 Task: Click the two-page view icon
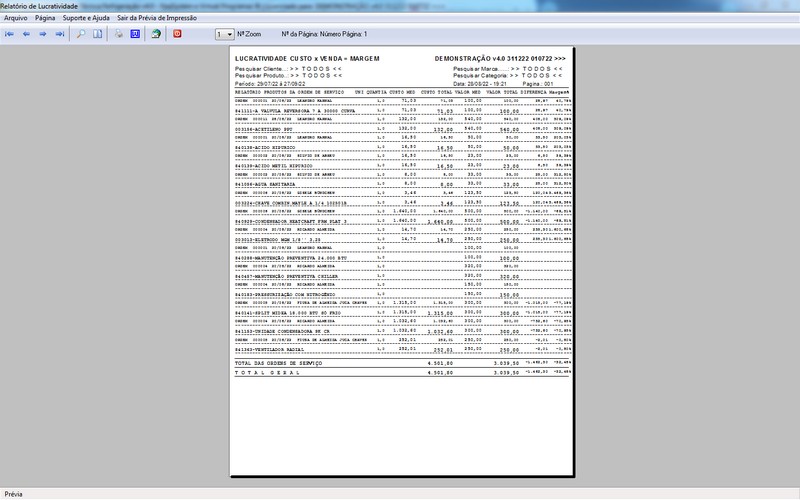coord(97,34)
